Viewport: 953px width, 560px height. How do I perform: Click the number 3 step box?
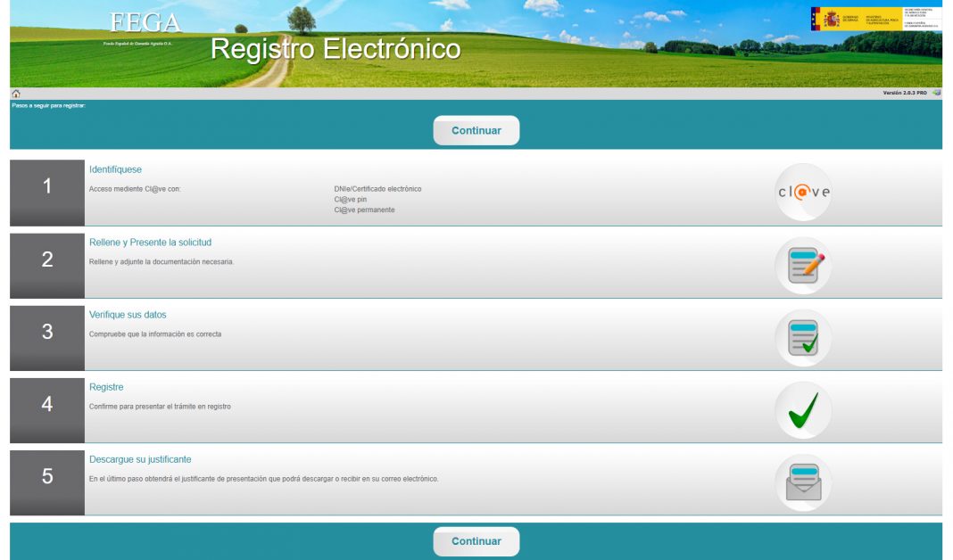[47, 338]
